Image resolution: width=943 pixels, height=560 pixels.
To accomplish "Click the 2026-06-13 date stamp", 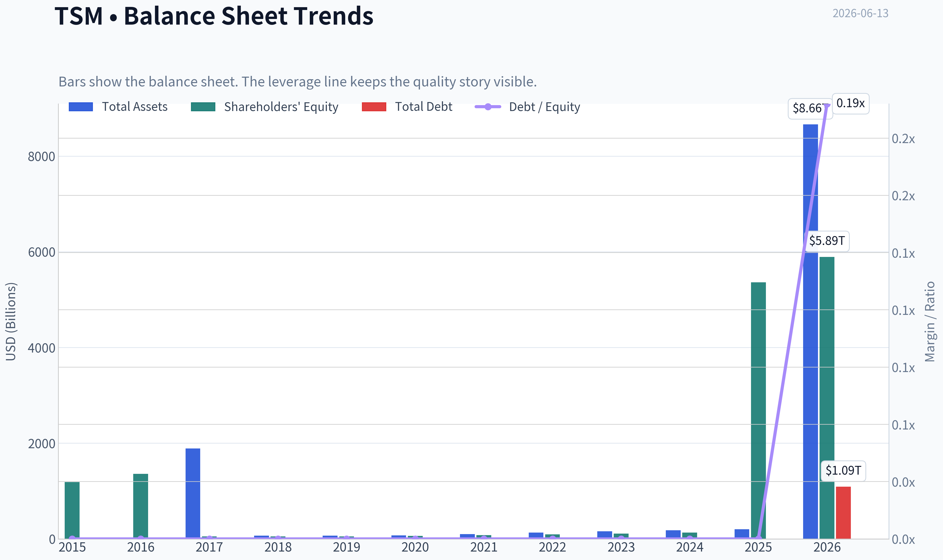I will tap(860, 14).
